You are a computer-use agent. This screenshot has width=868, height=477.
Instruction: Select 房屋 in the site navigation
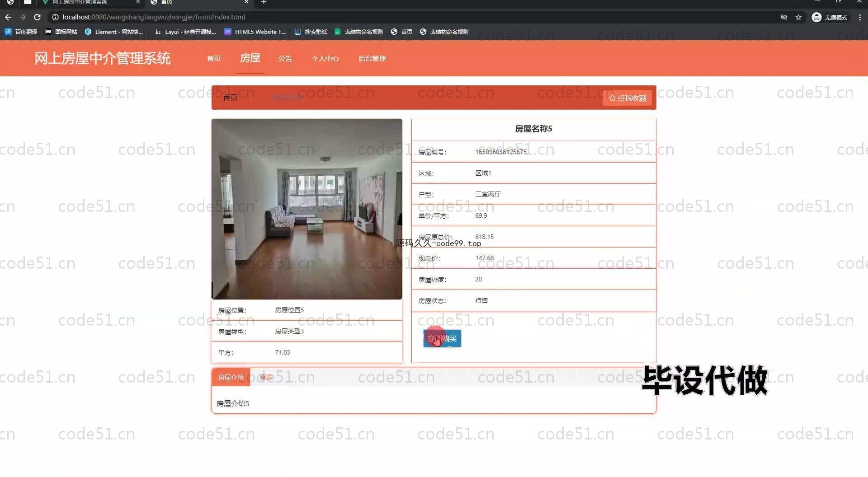coord(250,58)
